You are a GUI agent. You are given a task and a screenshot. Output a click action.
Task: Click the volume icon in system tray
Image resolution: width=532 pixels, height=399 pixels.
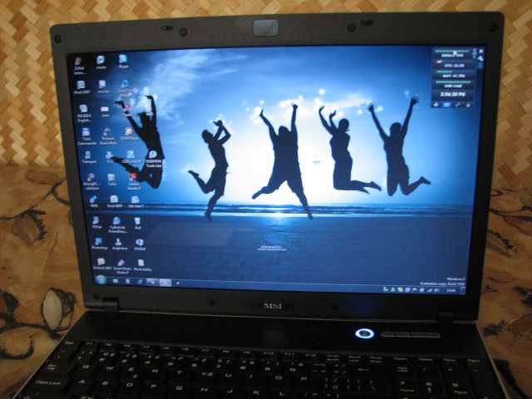click(435, 289)
